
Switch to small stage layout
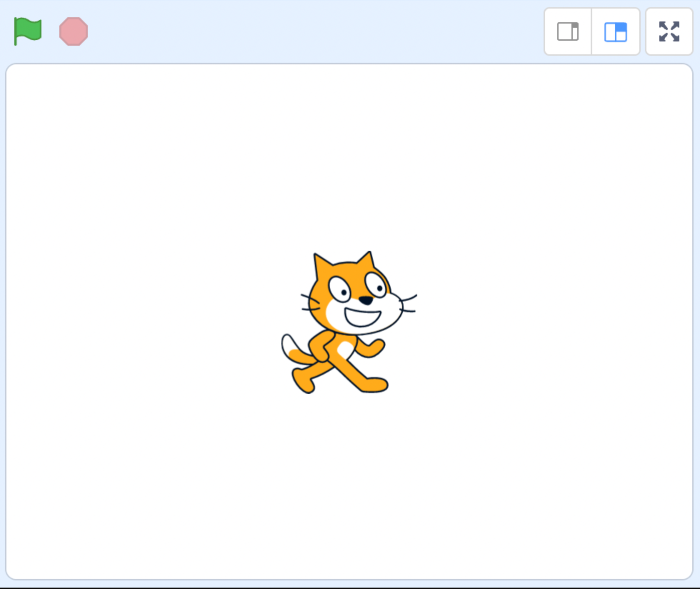(568, 32)
